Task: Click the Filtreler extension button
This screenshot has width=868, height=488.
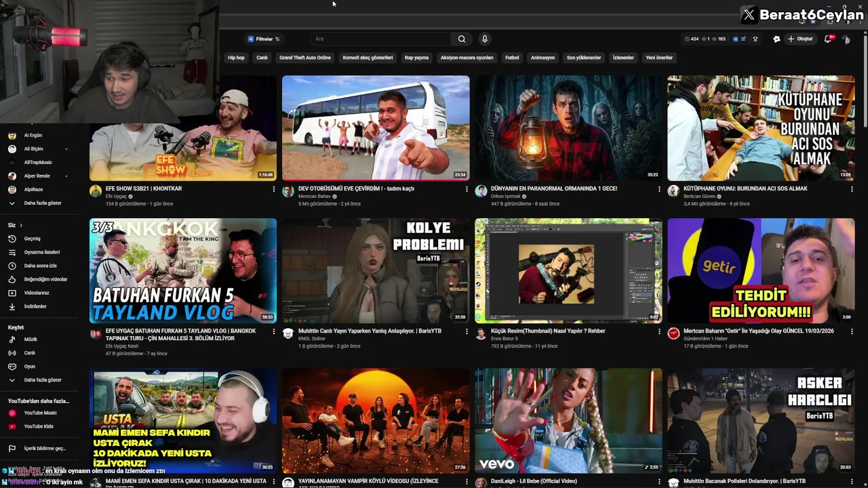Action: 264,39
